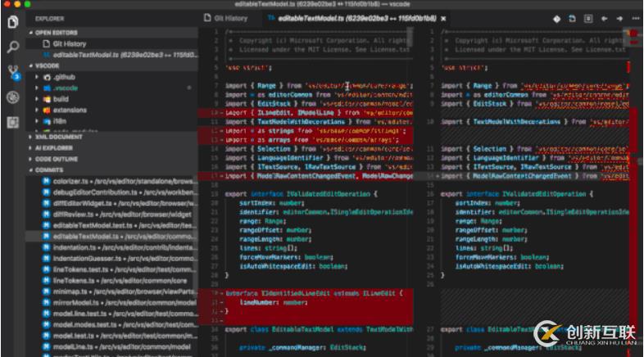Screen dimensions: 644x357
Task: Collapse the VSCODE folder section
Action: tap(111, 66)
